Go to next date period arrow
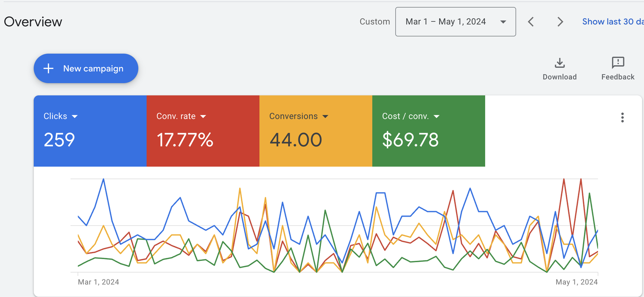Viewport: 644px width, 297px height. (x=560, y=21)
